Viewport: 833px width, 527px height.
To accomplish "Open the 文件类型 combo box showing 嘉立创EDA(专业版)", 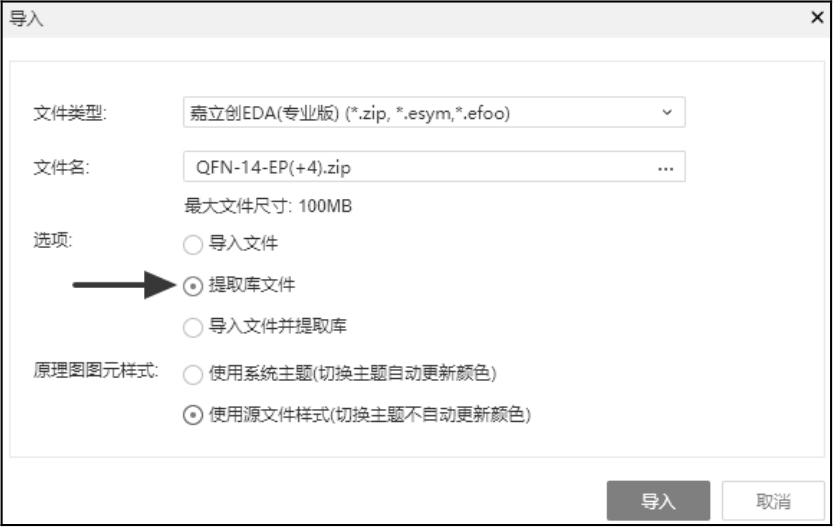I will pos(420,113).
